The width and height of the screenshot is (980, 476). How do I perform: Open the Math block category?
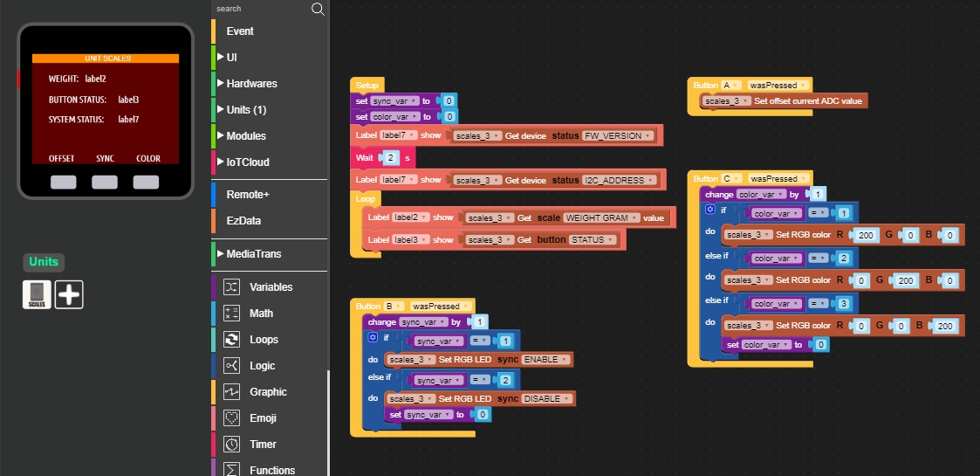coord(261,314)
